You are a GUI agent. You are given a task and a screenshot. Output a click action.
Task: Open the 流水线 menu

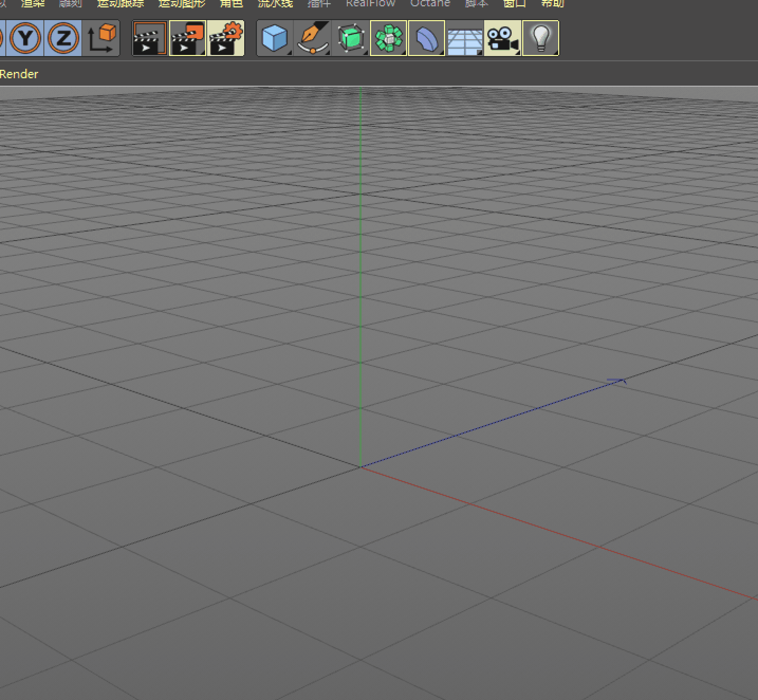click(x=275, y=3)
